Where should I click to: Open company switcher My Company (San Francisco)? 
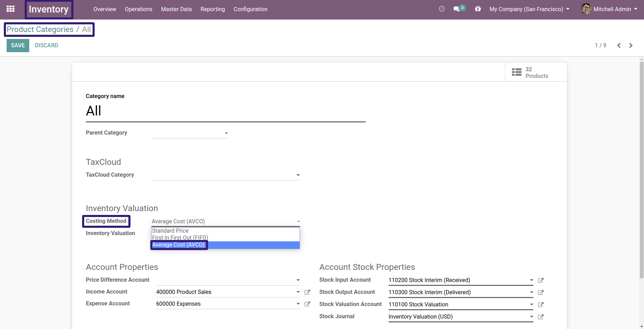(530, 9)
